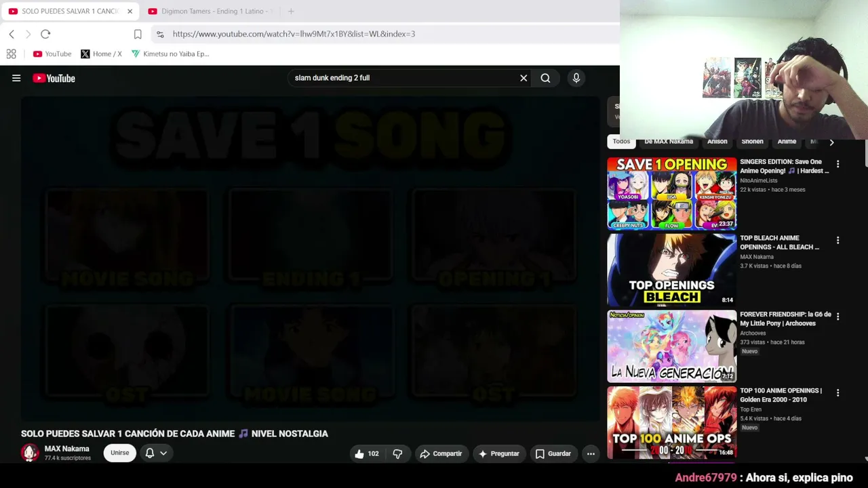The height and width of the screenshot is (488, 868).
Task: Share the video using Compartir
Action: pos(441,453)
